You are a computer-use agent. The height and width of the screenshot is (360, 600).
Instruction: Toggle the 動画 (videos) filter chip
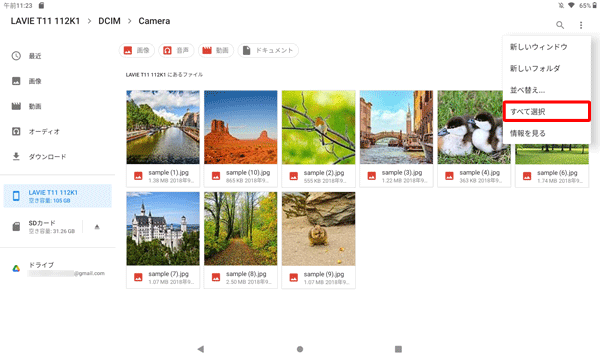coord(216,50)
